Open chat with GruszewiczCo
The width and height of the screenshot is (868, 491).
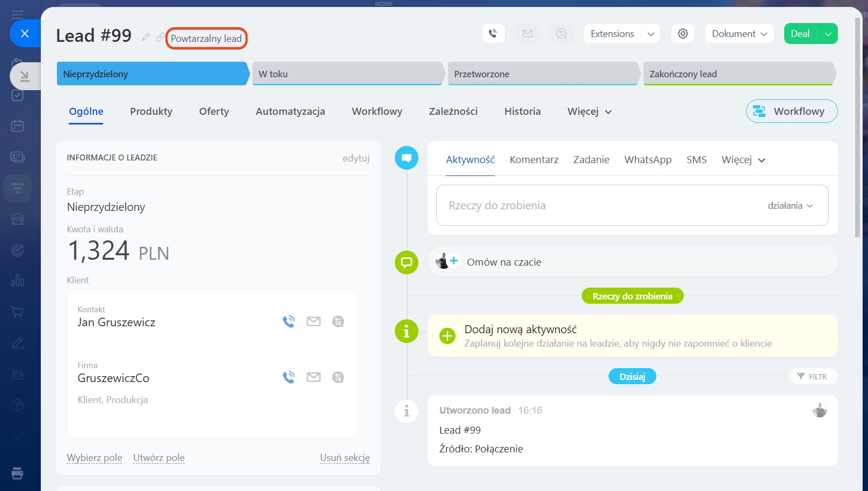coord(338,377)
